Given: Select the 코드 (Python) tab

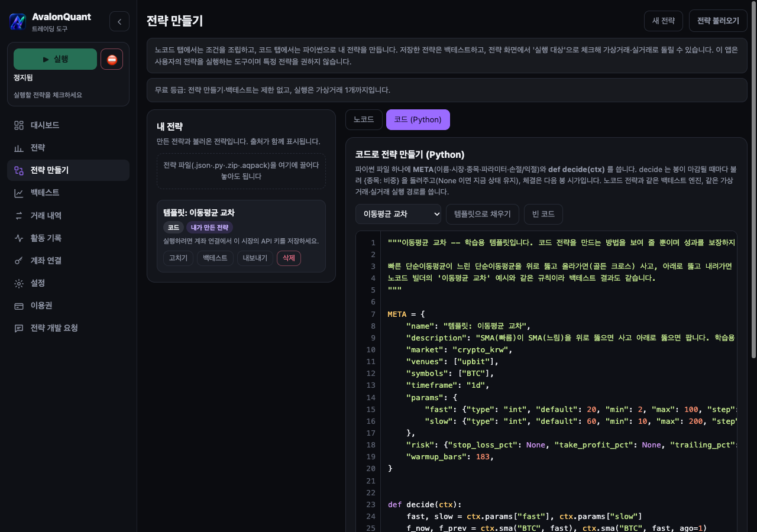Looking at the screenshot, I should point(418,119).
